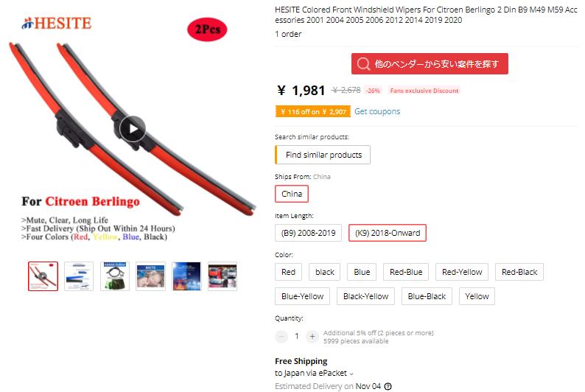Select (K9) 2018-Onward item length

[x=388, y=233]
